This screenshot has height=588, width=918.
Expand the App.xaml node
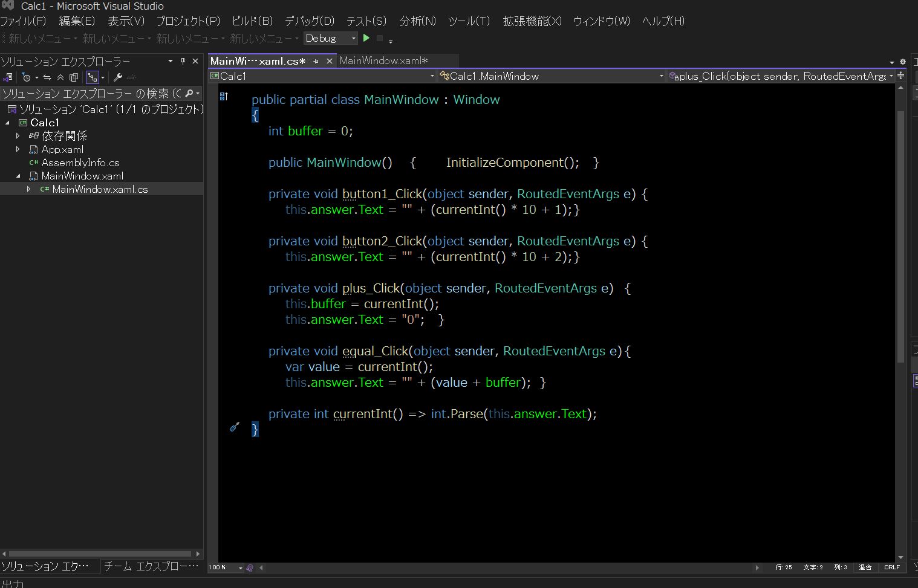[18, 149]
